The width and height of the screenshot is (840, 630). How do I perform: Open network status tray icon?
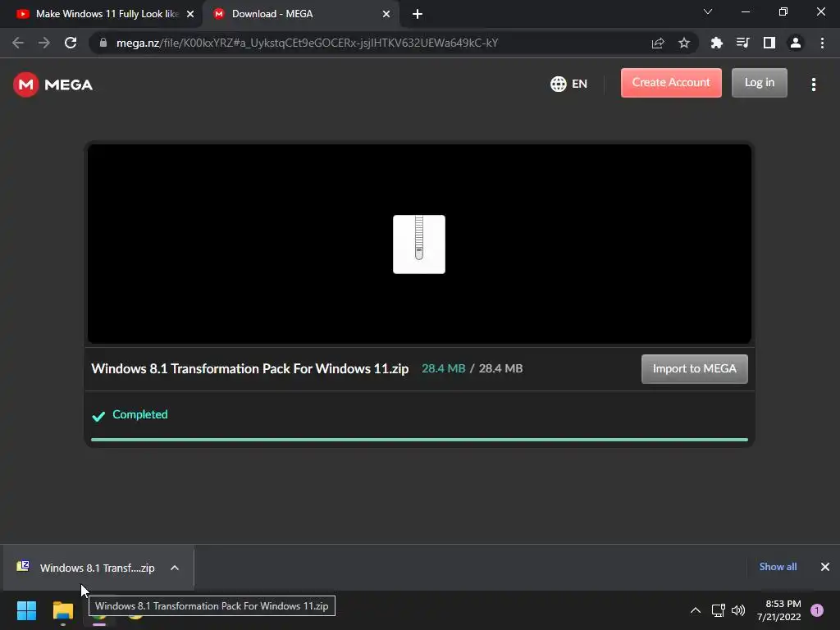[718, 610]
